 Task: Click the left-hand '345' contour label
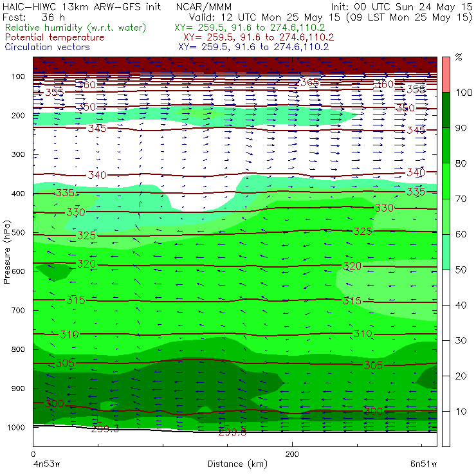point(97,129)
